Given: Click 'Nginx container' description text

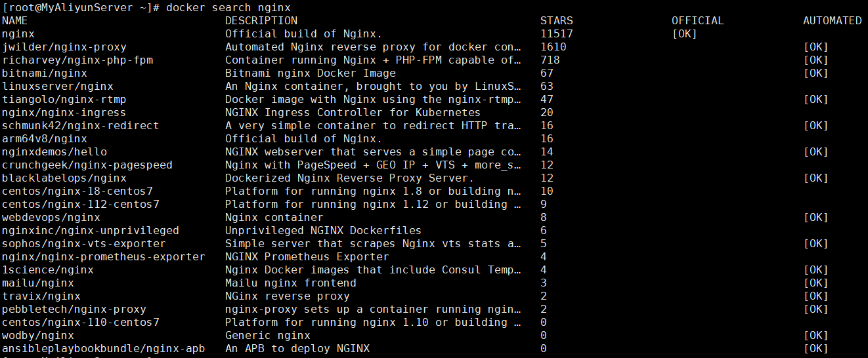Looking at the screenshot, I should [274, 217].
